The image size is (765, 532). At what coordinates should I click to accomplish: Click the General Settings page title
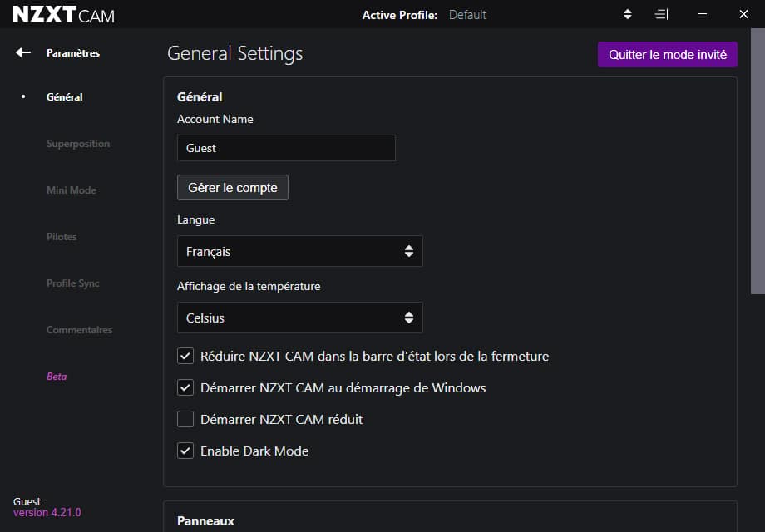(x=234, y=53)
